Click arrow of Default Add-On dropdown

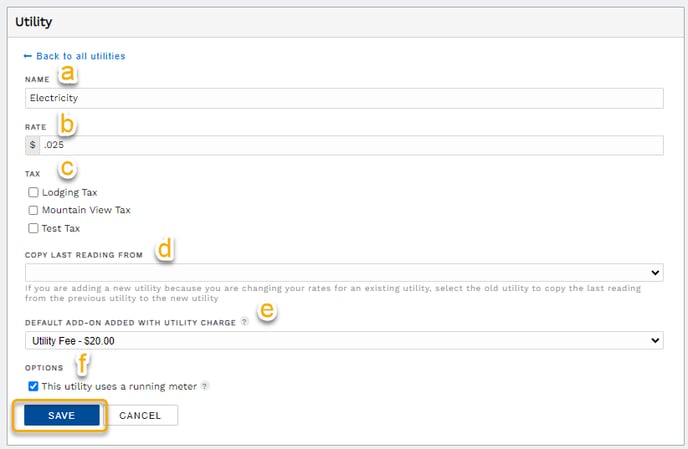pos(655,341)
